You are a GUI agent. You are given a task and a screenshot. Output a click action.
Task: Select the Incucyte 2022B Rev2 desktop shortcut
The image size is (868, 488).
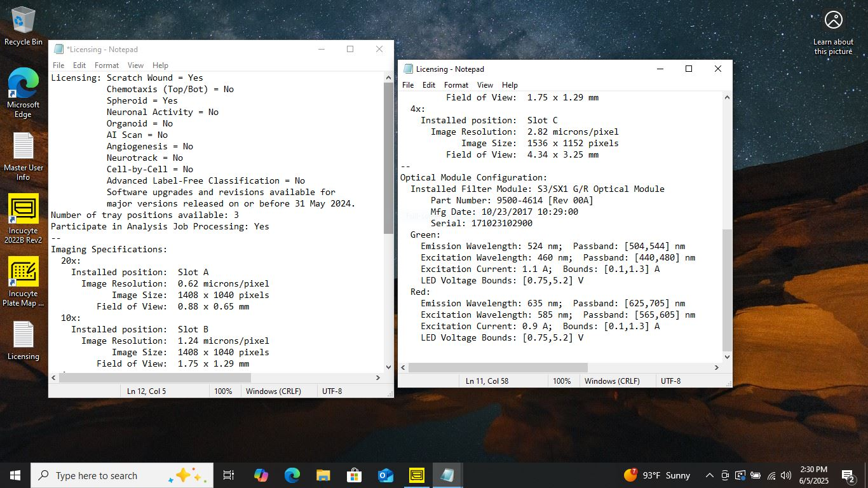pos(24,219)
